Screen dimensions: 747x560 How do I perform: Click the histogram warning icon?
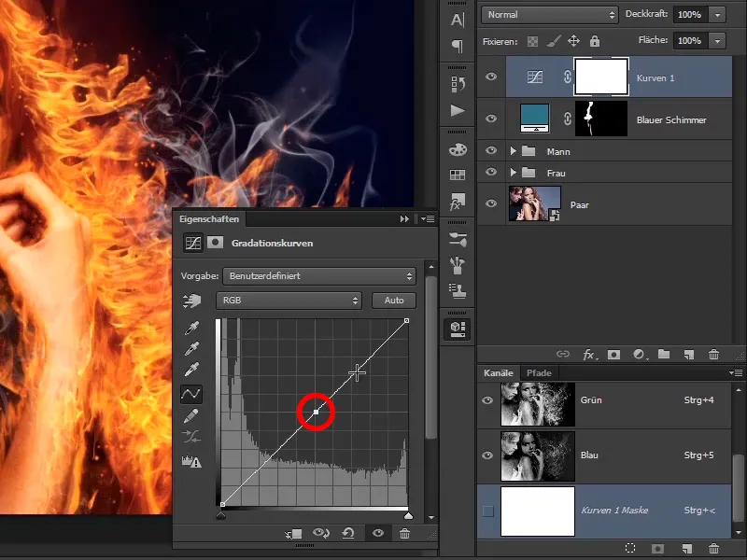191,461
